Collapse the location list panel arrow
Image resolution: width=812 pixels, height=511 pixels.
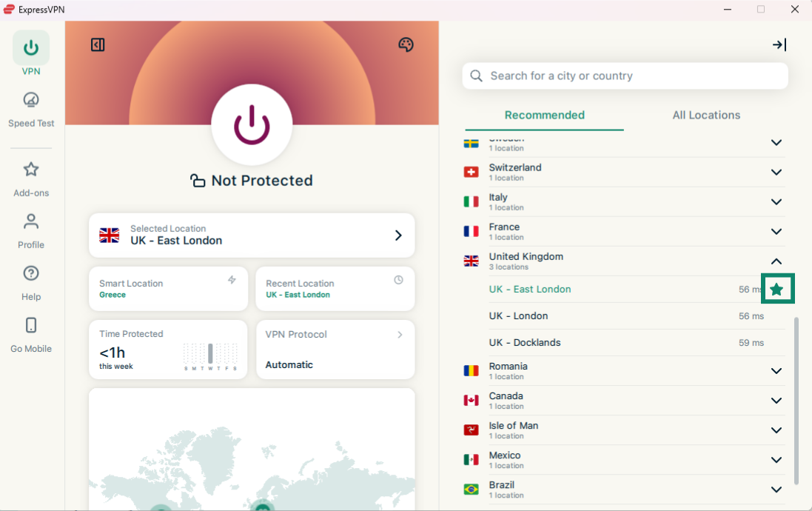(x=779, y=45)
